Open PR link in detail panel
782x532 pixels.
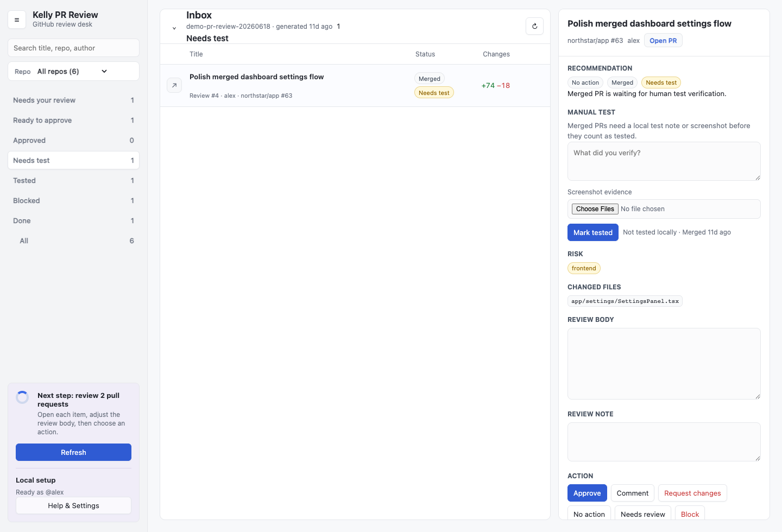tap(663, 41)
